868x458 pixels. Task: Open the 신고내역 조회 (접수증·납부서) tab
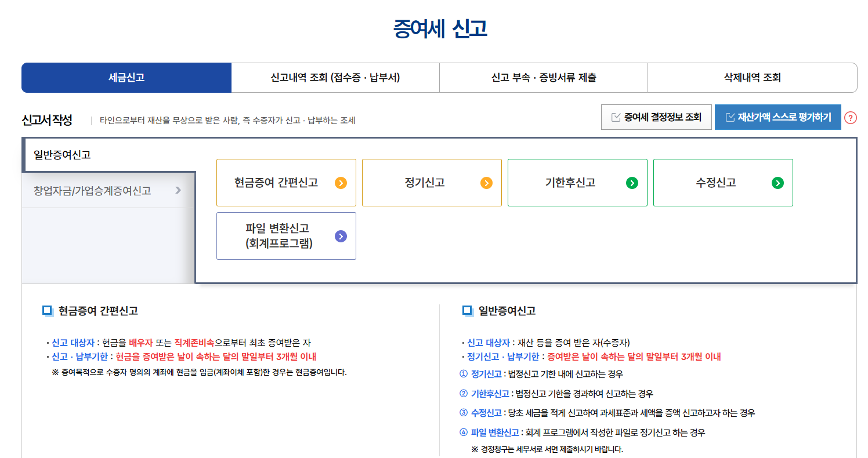click(335, 77)
